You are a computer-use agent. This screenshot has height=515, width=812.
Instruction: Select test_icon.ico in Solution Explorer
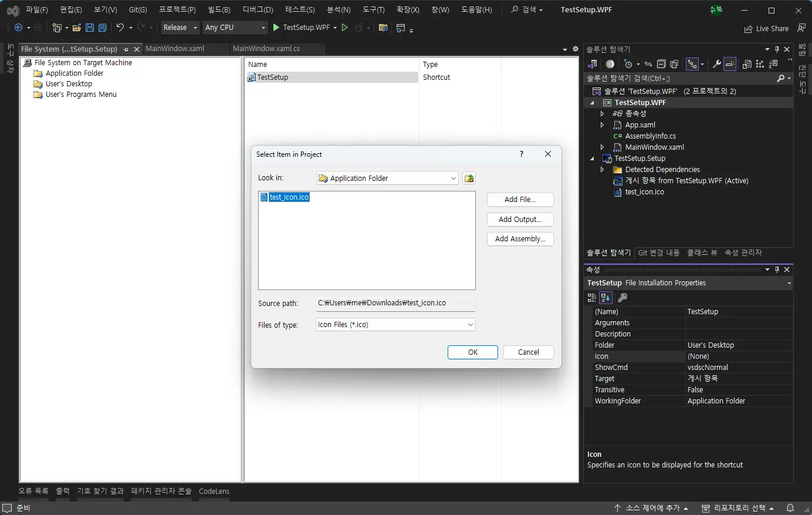coord(645,192)
